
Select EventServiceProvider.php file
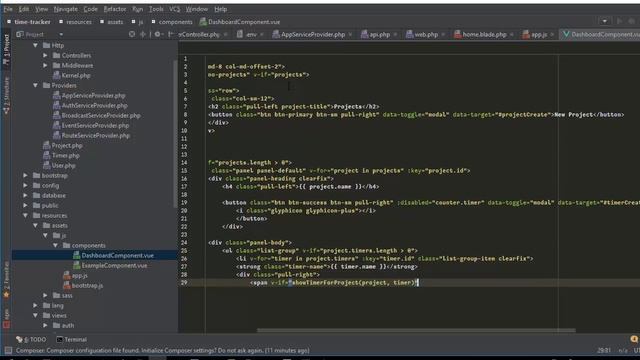(x=91, y=126)
